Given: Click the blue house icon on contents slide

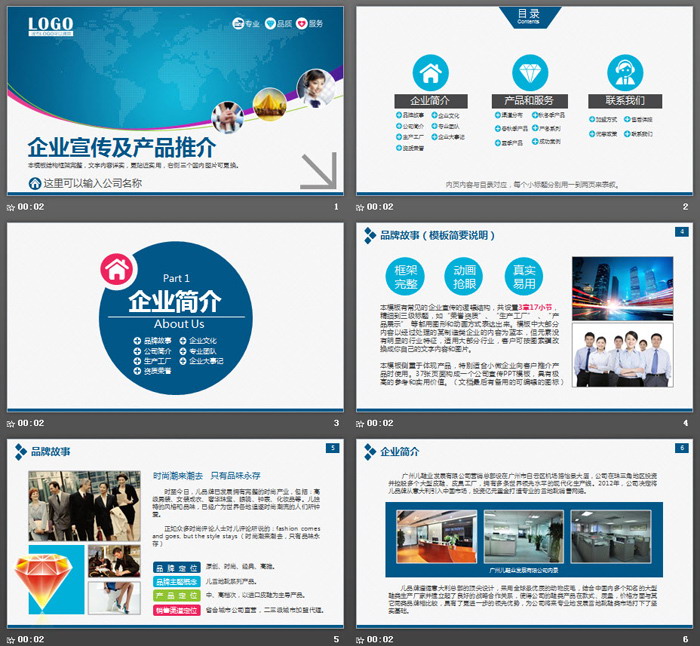Looking at the screenshot, I should pyautogui.click(x=430, y=73).
